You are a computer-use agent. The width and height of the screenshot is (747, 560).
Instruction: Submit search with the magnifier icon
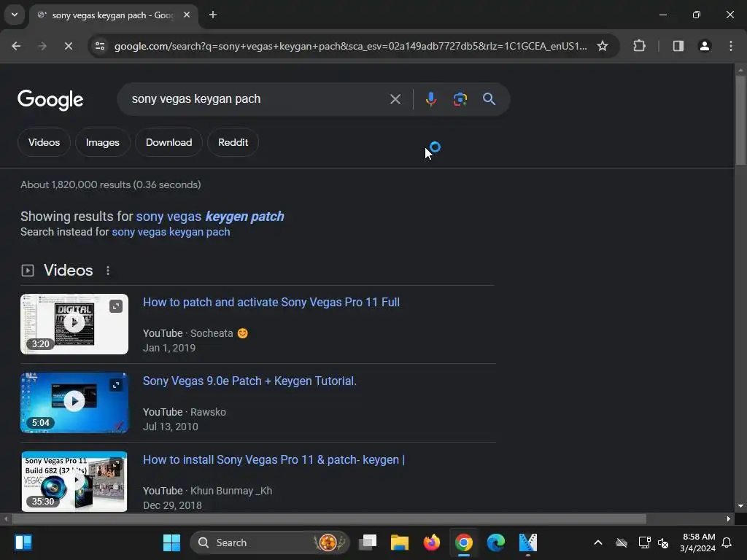pos(489,99)
